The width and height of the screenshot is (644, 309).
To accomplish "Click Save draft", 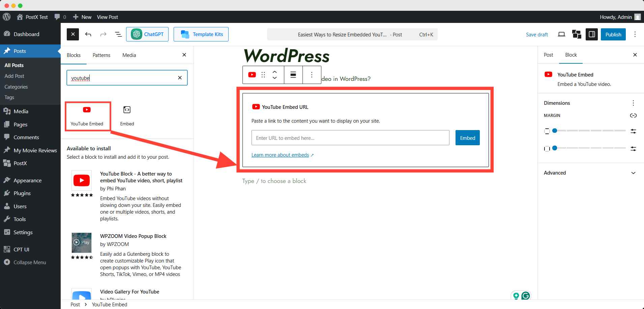I will pos(537,34).
